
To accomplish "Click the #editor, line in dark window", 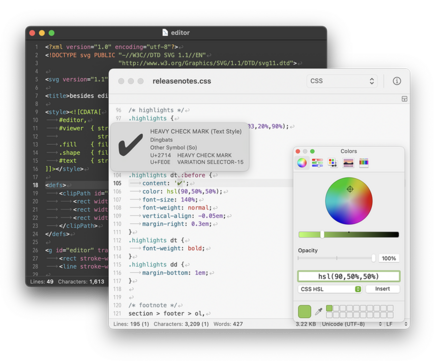I will pos(73,120).
